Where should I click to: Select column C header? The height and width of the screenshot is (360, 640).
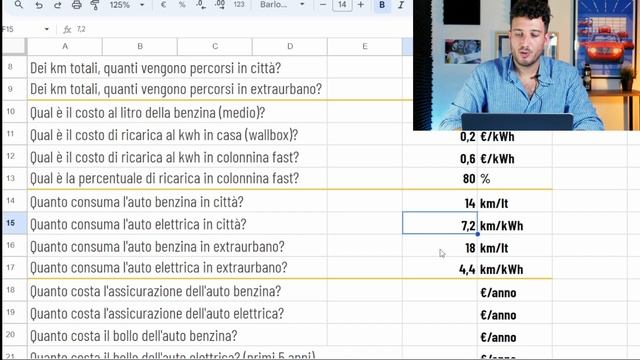215,47
